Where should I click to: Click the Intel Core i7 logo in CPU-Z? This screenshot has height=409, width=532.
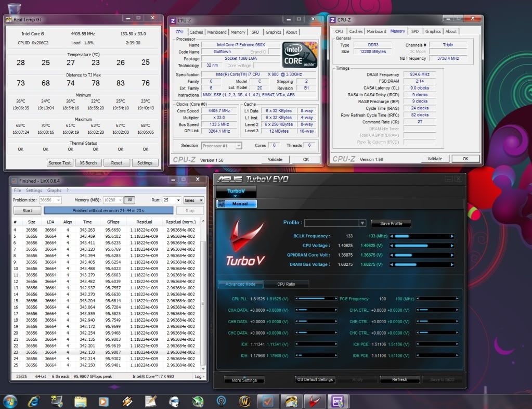click(300, 55)
